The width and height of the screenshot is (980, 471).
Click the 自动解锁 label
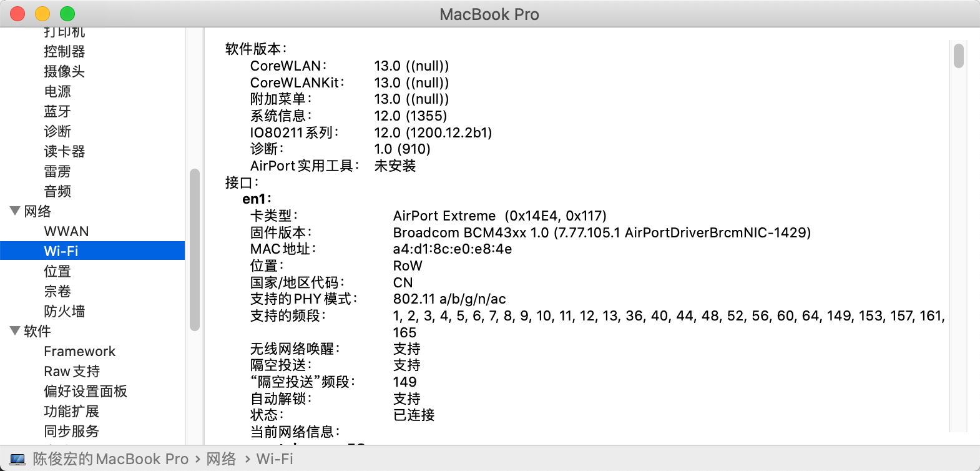click(x=281, y=399)
